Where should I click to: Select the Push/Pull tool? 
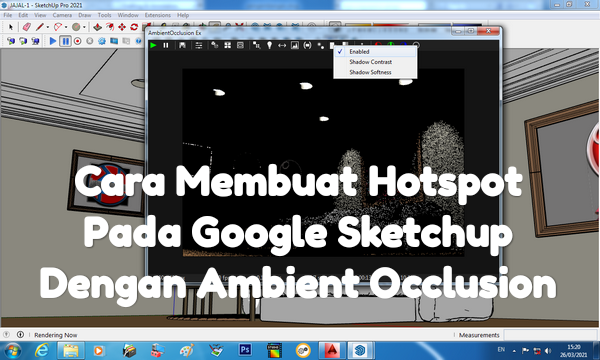98,27
